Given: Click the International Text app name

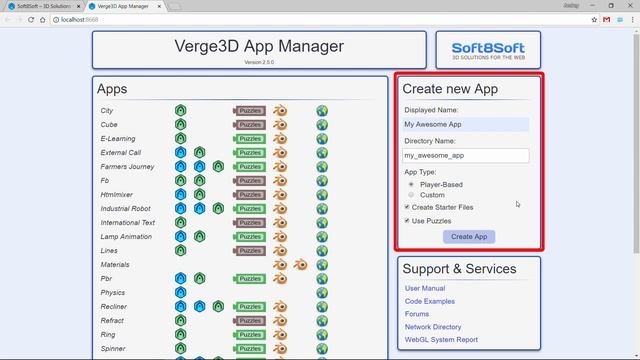Looking at the screenshot, I should point(128,222).
